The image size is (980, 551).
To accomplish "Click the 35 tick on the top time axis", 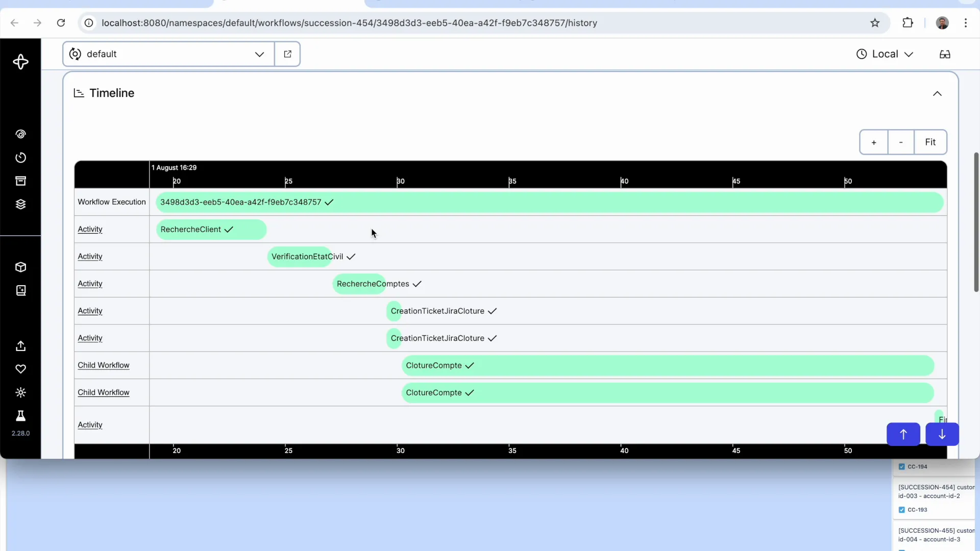I will coord(512,181).
